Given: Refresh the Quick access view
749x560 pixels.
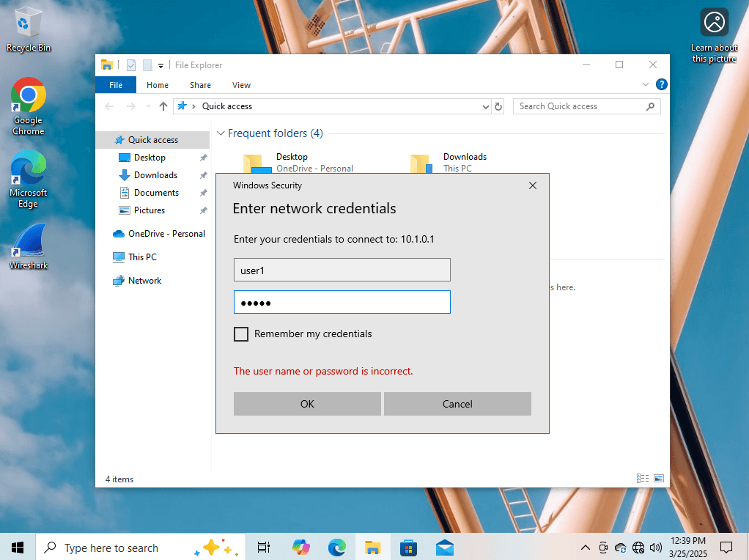Looking at the screenshot, I should coord(498,107).
